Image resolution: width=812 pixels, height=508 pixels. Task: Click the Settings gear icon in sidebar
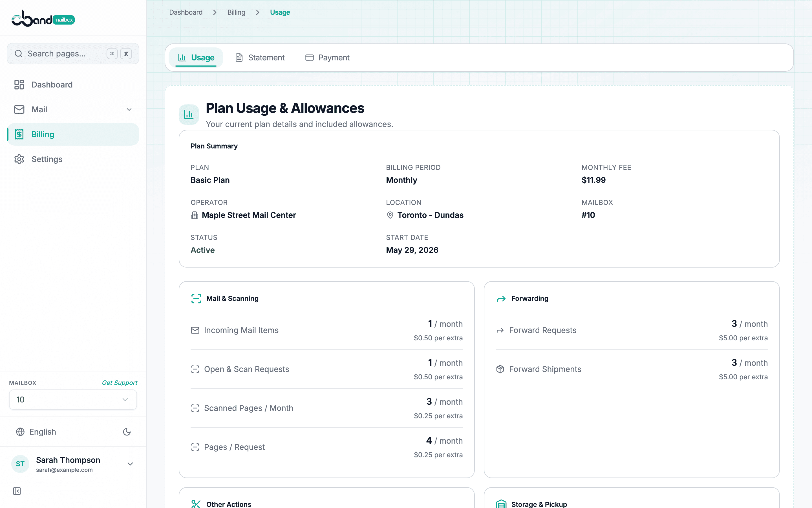[x=19, y=159]
